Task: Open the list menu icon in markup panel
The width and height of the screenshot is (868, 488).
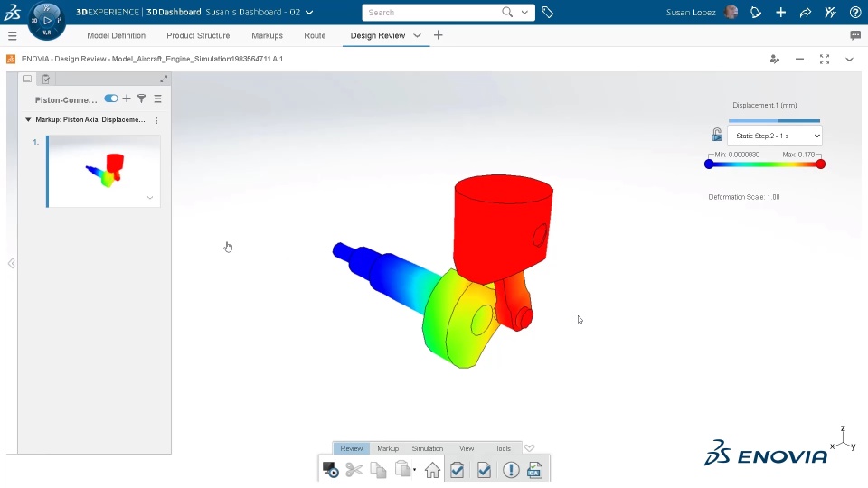Action: 157,99
